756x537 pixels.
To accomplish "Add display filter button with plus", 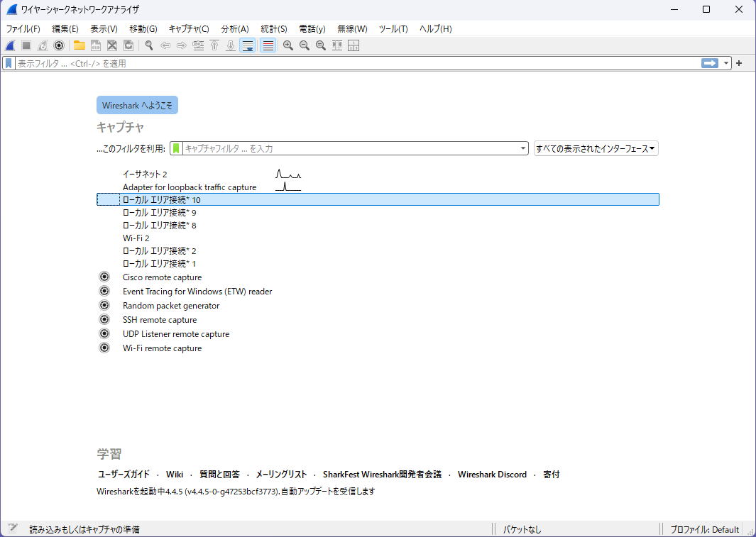I will [739, 64].
